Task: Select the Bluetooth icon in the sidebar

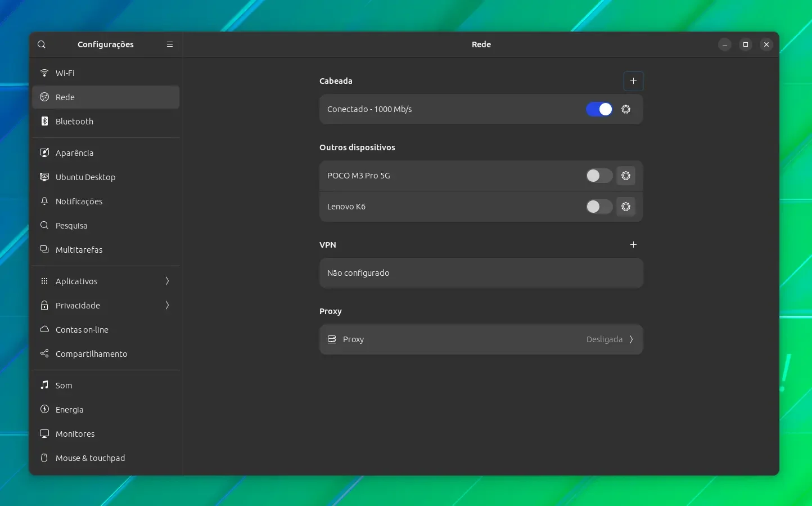Action: 44,122
